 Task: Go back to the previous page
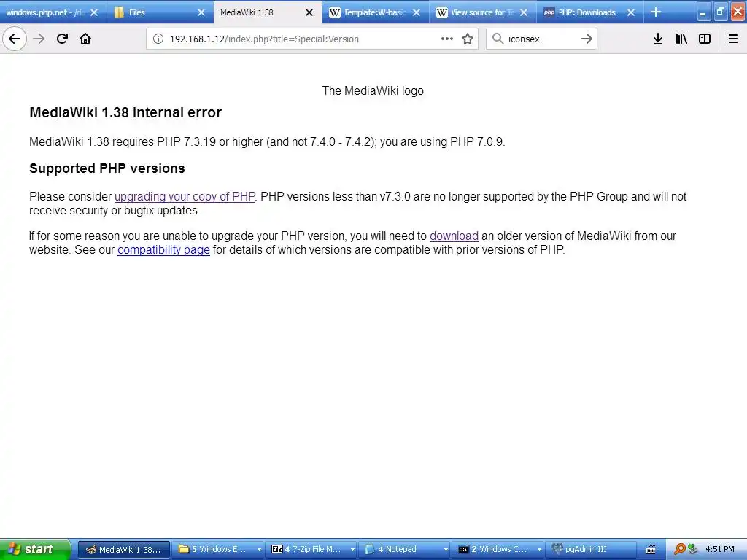(15, 39)
